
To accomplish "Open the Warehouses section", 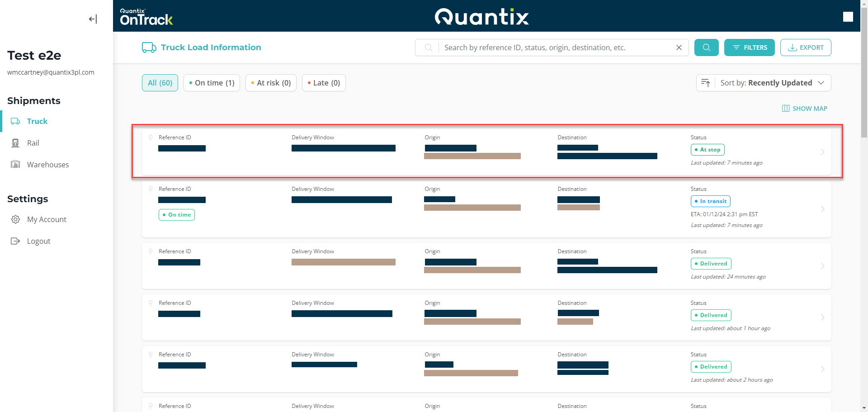I will (47, 165).
